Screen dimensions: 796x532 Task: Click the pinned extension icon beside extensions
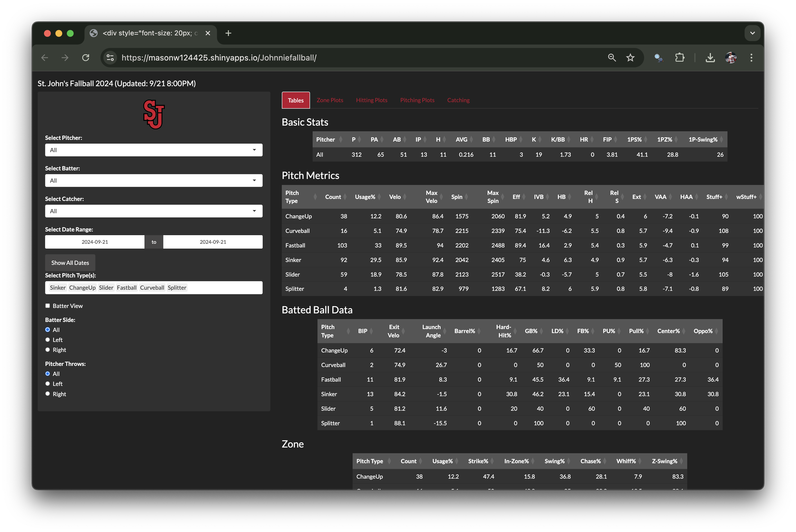click(x=658, y=58)
